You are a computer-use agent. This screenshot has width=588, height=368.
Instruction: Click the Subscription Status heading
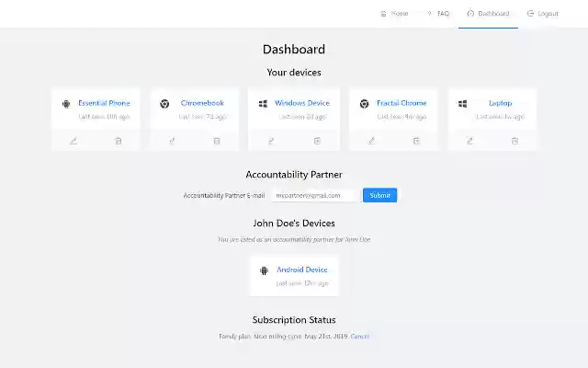coord(294,320)
